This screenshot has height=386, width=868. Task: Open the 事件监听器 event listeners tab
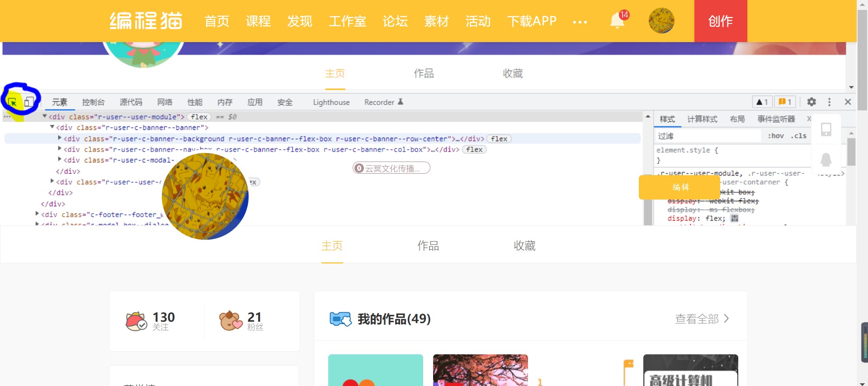coord(776,119)
